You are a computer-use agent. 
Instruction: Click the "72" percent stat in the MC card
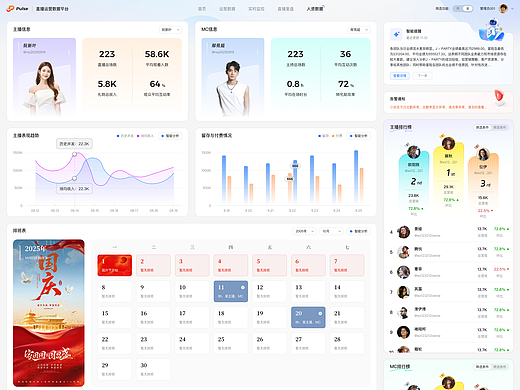(346, 84)
